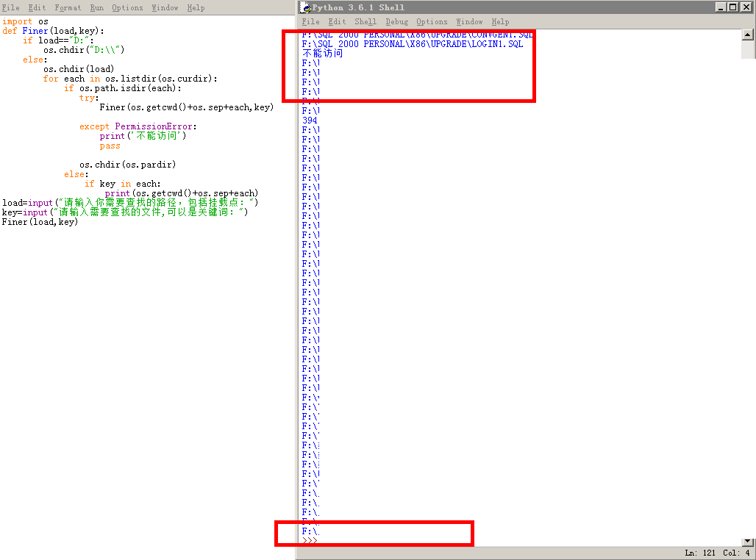The width and height of the screenshot is (756, 560).
Task: Open the Help menu in the editor window
Action: (x=196, y=7)
